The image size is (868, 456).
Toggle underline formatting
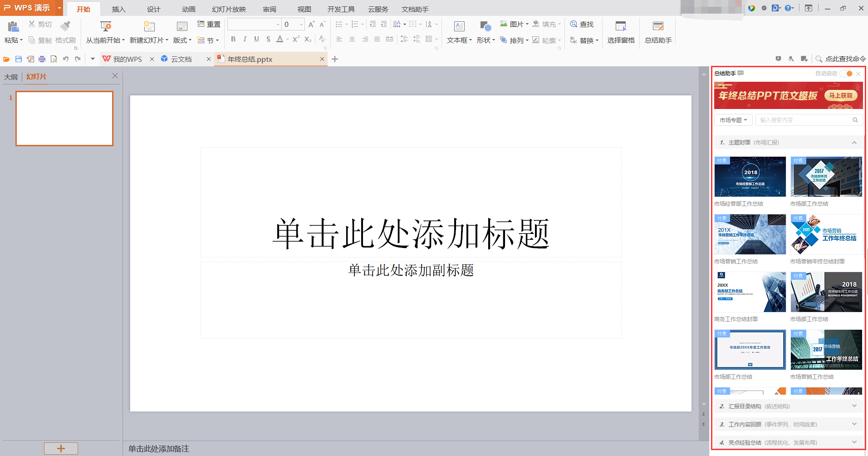coord(256,39)
